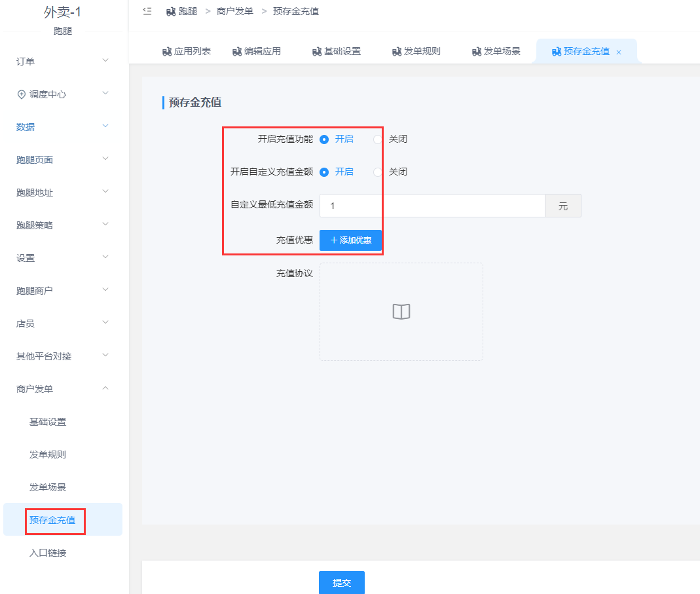
Task: Expand the 其他平台对接 sidebar menu
Action: point(62,356)
